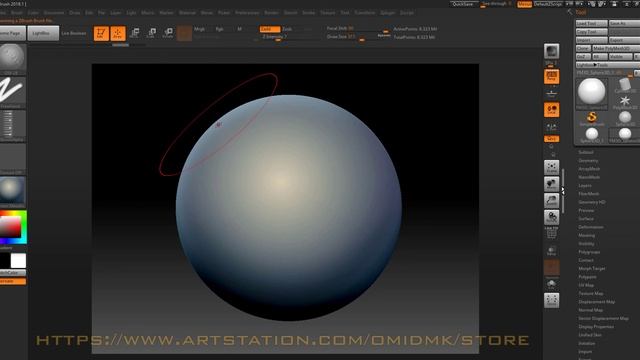
Task: Open the alpha selector slot
Action: point(13,125)
